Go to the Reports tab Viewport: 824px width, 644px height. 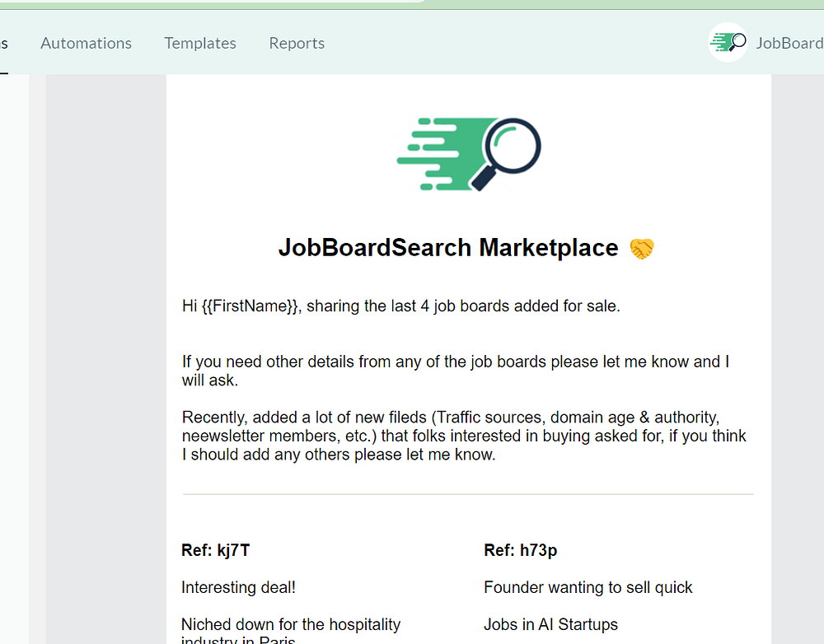click(x=297, y=44)
